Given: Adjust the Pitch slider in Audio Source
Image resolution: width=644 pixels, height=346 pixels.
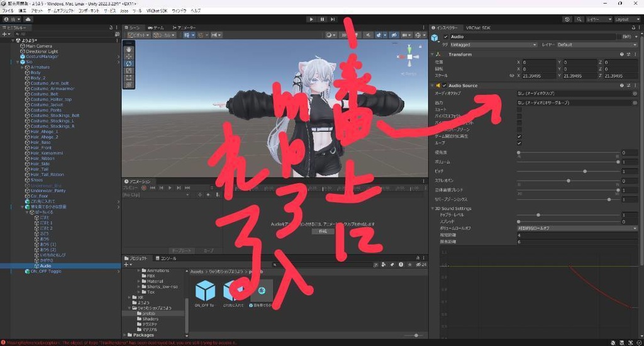Looking at the screenshot, I should coord(569,171).
